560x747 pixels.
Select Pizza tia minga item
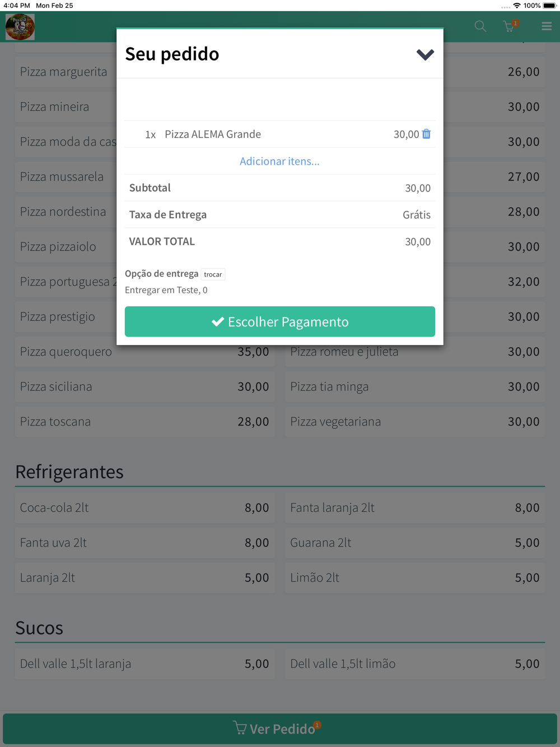415,386
